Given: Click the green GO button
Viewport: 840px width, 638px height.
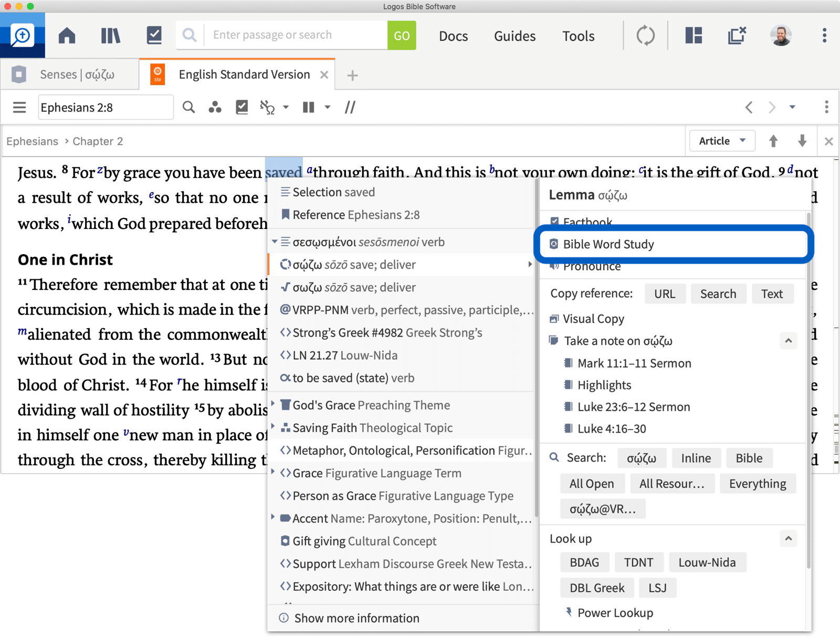Looking at the screenshot, I should pos(402,36).
